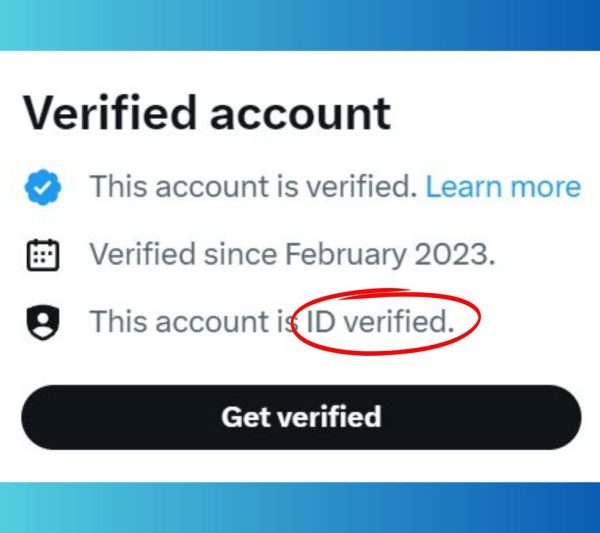Viewport: 600px width, 533px height.
Task: Click the blue verified checkmark badge
Action: tap(42, 187)
